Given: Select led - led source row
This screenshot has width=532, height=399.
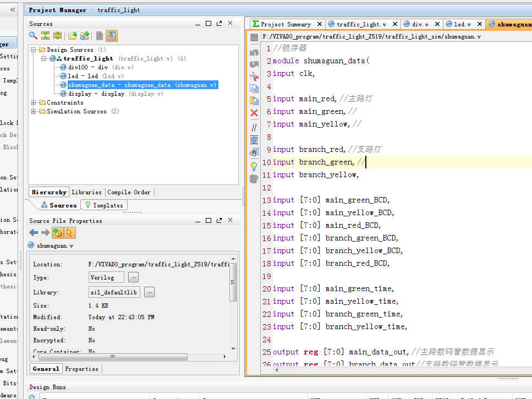Looking at the screenshot, I should (x=92, y=76).
